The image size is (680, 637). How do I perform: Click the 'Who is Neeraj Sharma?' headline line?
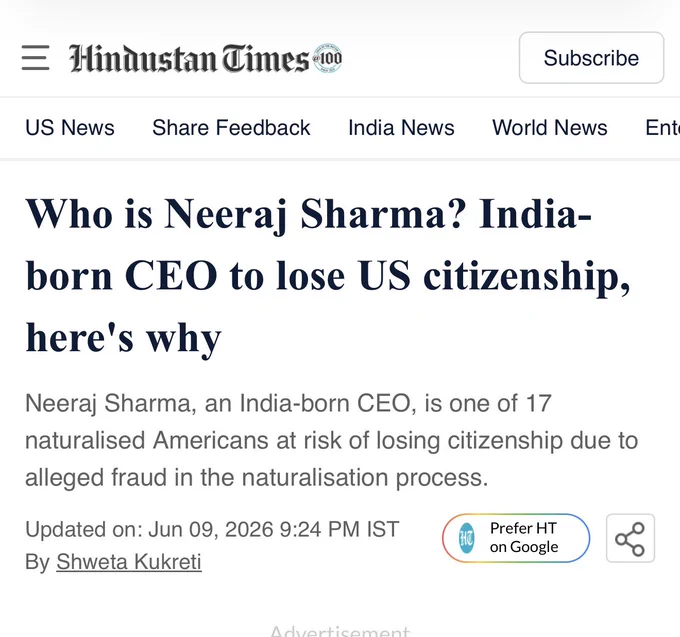(x=245, y=214)
